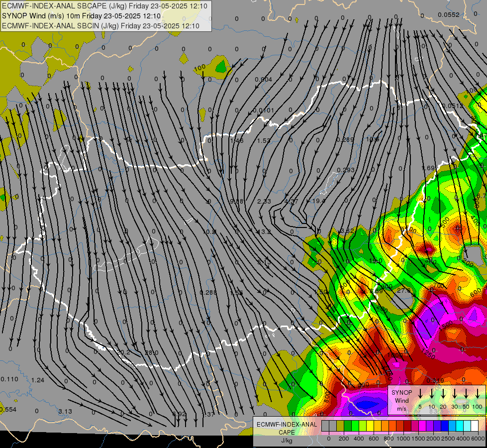Pick the dark green CAPE legend swatch
Viewport: 487px width, 448px height.
point(348,426)
